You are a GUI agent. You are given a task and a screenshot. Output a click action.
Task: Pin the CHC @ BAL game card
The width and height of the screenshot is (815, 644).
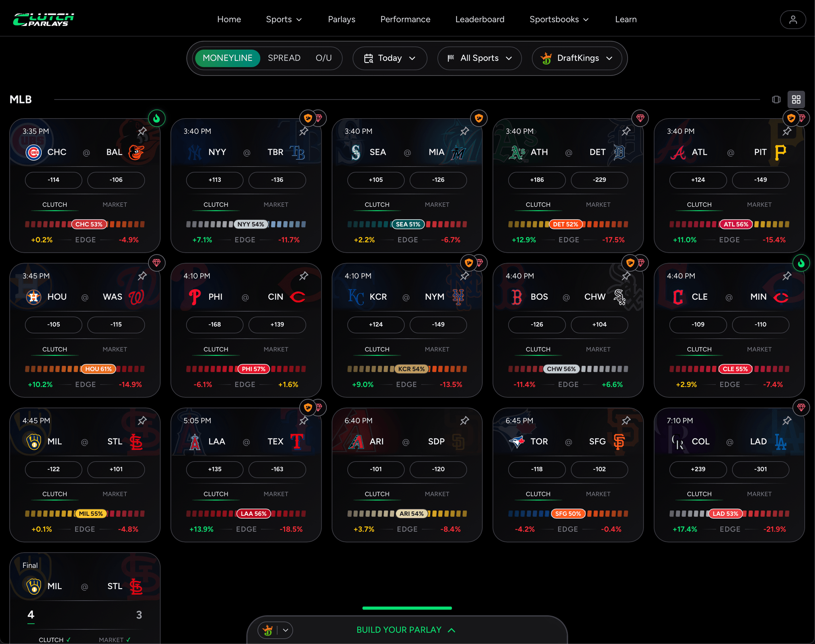tap(142, 131)
